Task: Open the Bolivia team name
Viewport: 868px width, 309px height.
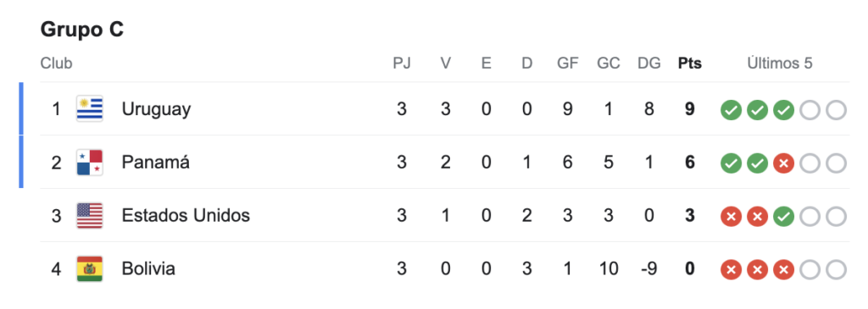Action: (x=148, y=268)
